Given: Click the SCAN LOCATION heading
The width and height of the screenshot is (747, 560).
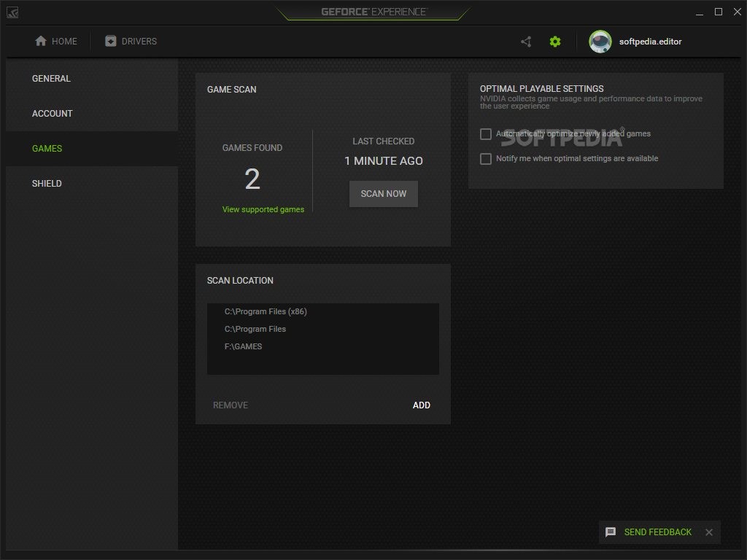Looking at the screenshot, I should coord(240,281).
